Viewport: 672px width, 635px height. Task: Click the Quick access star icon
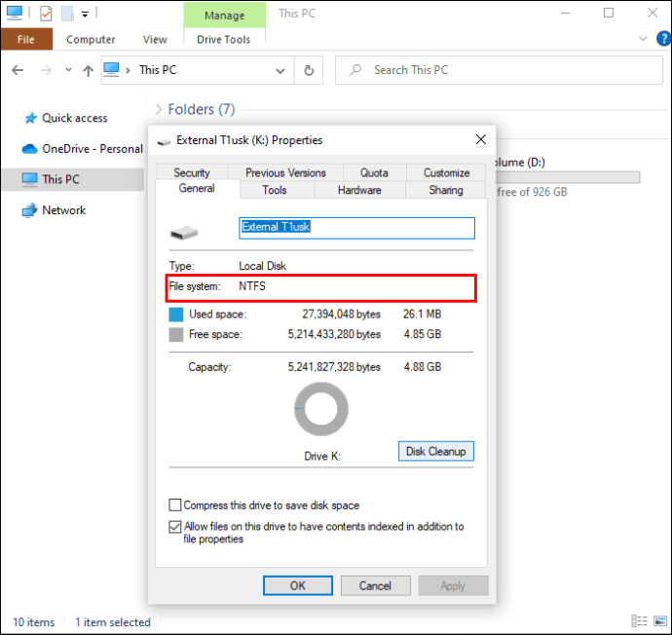[x=30, y=118]
